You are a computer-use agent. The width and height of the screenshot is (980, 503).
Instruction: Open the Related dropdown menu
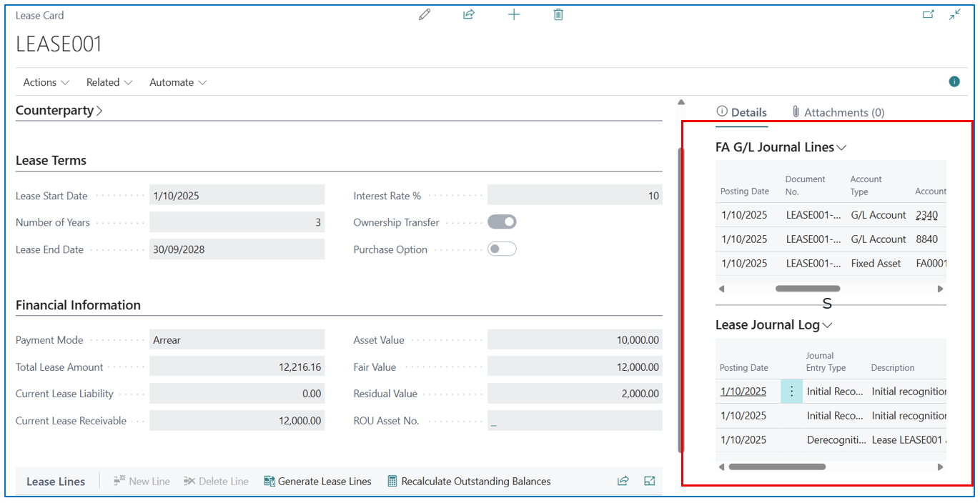coord(109,82)
